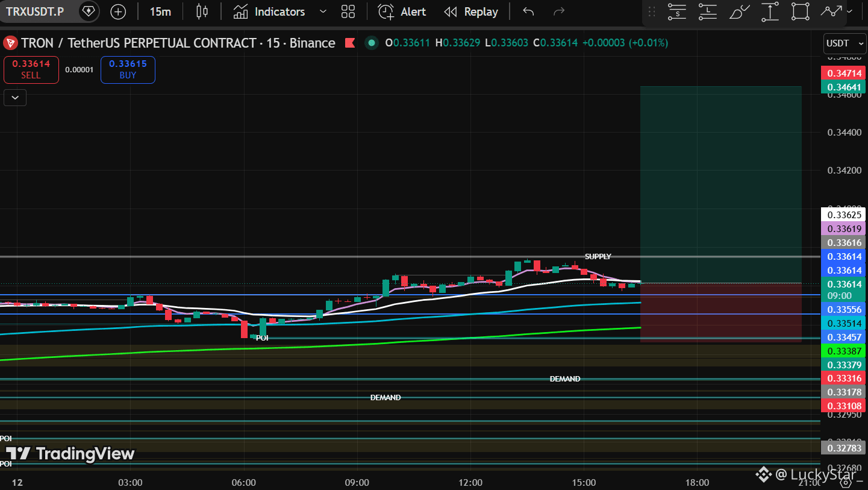Select the green profit zone of the long position
The height and width of the screenshot is (490, 868).
coord(721,184)
